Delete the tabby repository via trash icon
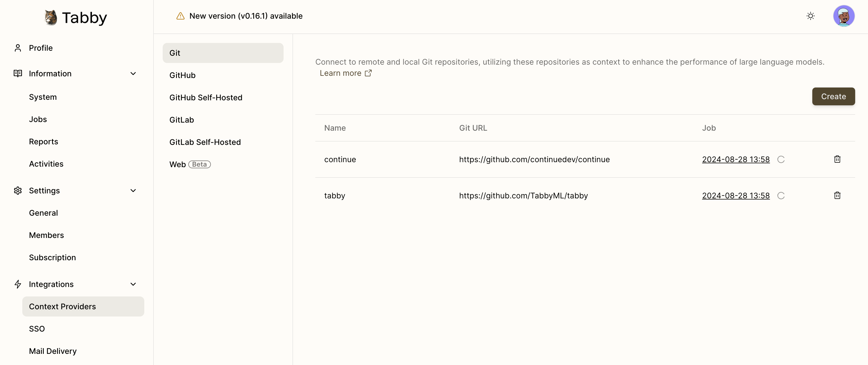 (837, 196)
